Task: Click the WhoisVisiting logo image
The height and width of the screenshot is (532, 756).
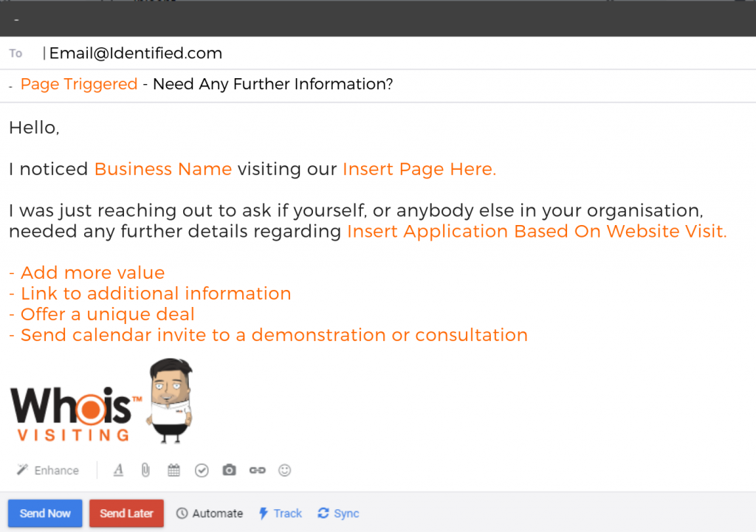Action: pyautogui.click(x=76, y=414)
